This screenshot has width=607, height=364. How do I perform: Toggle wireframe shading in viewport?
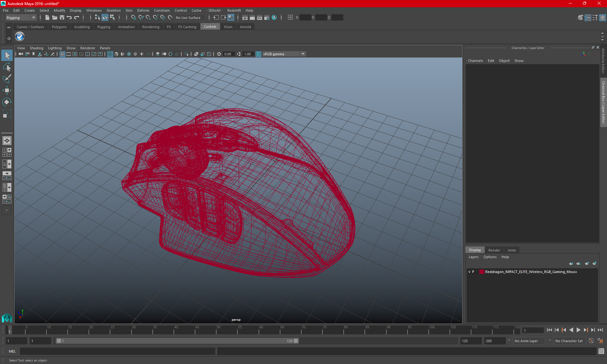click(x=110, y=54)
